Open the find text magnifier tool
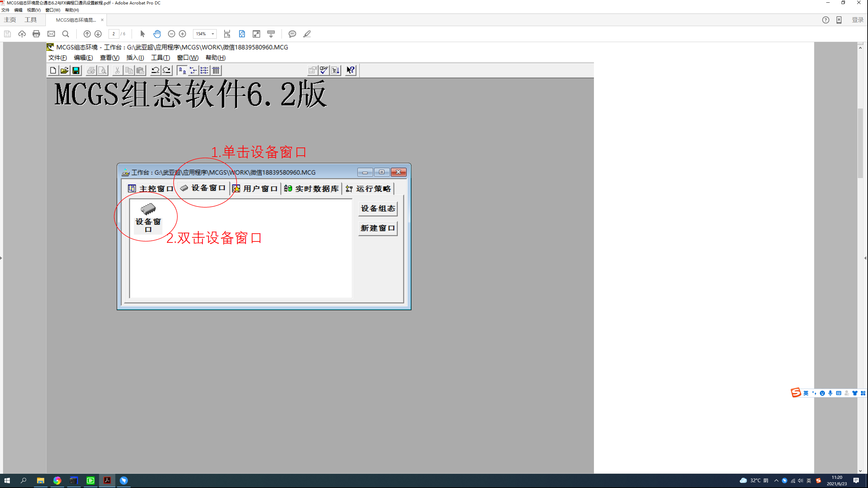868x488 pixels. click(66, 34)
